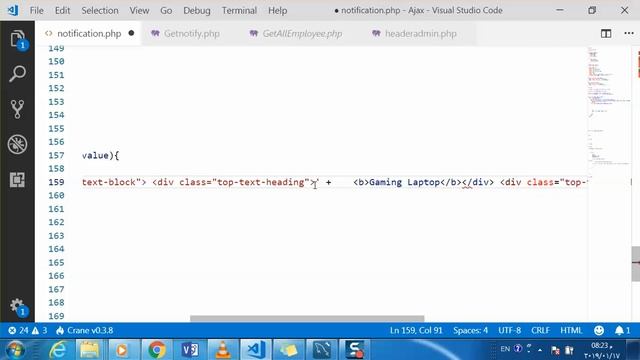Open Visio icon in taskbar
Image resolution: width=640 pixels, height=360 pixels.
[190, 350]
